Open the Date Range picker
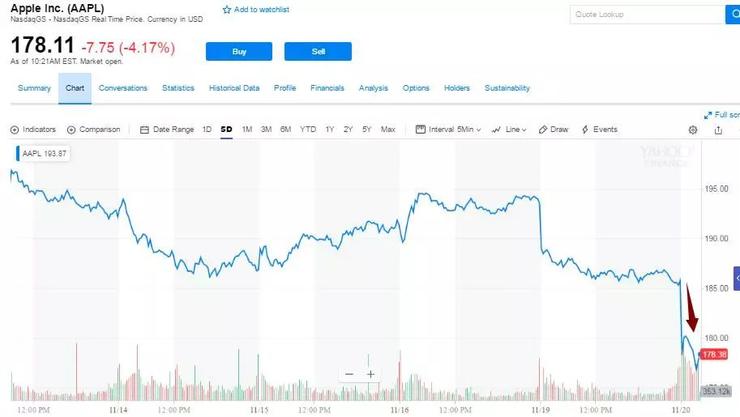Image resolution: width=740 pixels, height=417 pixels. (x=167, y=129)
